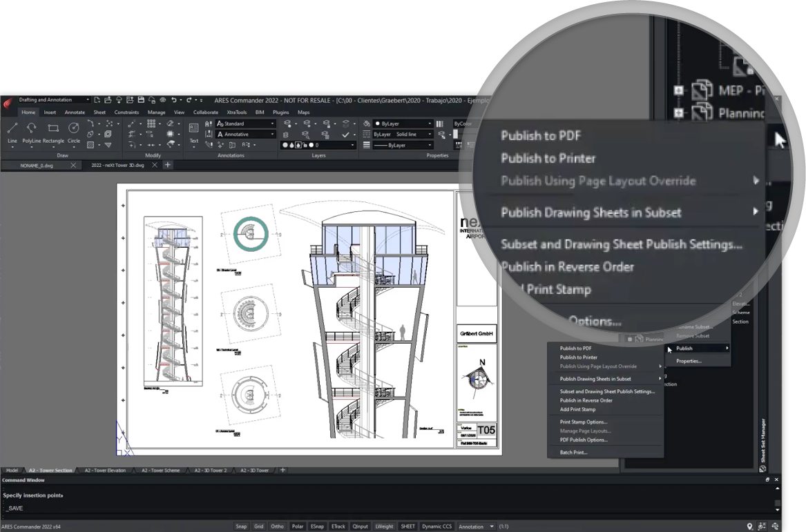
Task: Toggle QInput in the status bar
Action: pos(361,526)
